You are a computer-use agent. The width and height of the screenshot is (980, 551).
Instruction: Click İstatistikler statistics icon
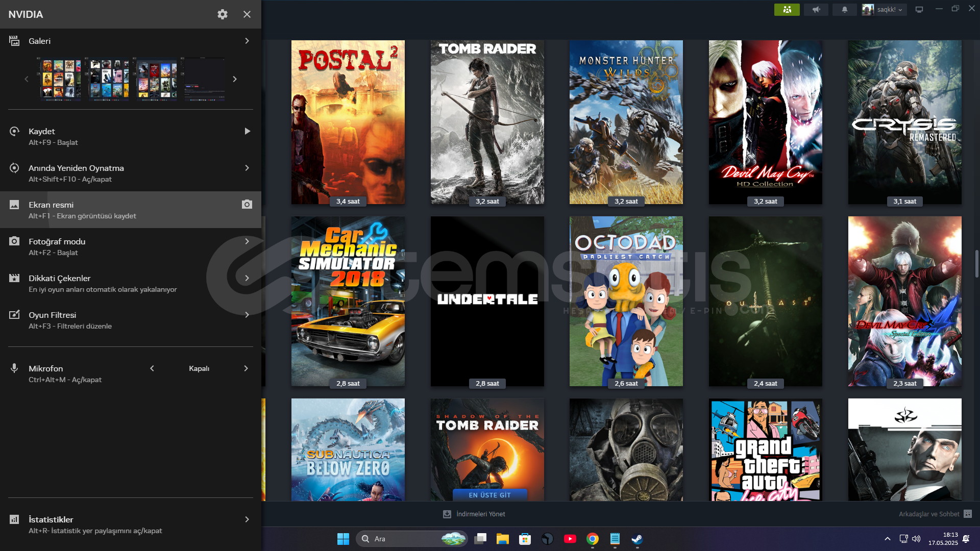[14, 519]
